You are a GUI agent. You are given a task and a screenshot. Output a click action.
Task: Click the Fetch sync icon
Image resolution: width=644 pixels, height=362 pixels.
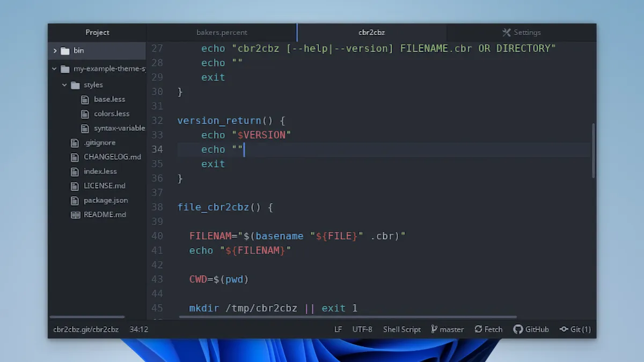(x=478, y=329)
